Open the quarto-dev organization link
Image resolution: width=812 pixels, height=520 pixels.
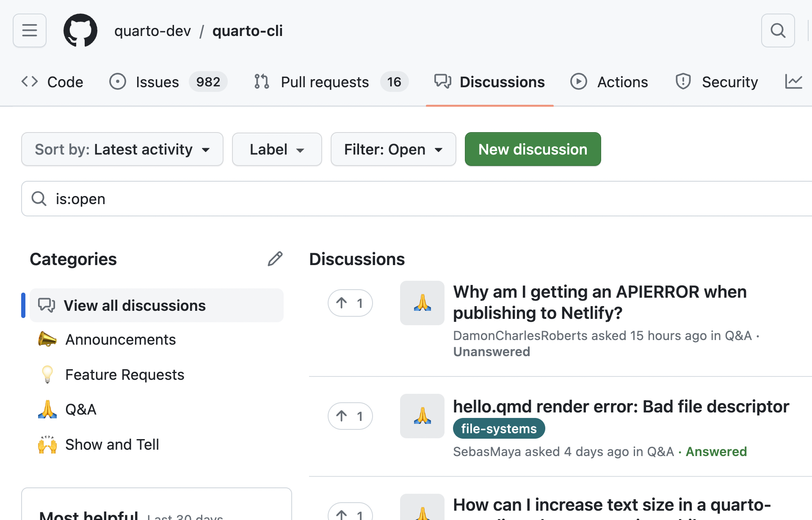[x=152, y=31]
